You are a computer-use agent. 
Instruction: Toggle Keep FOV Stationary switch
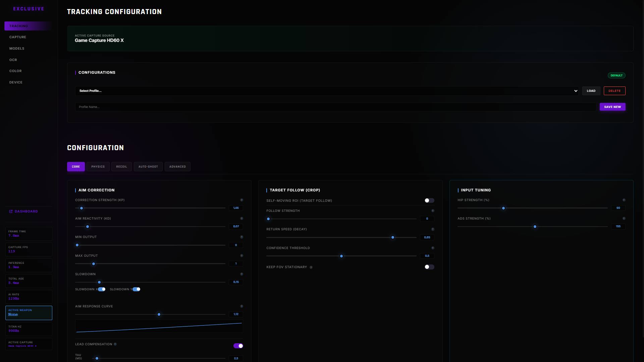pyautogui.click(x=429, y=267)
